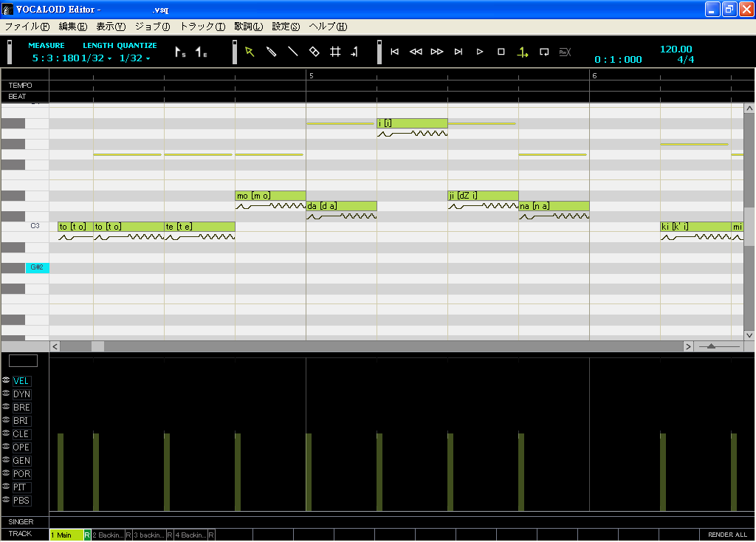Click the tempo value 120.00
The height and width of the screenshot is (542, 756).
[676, 49]
